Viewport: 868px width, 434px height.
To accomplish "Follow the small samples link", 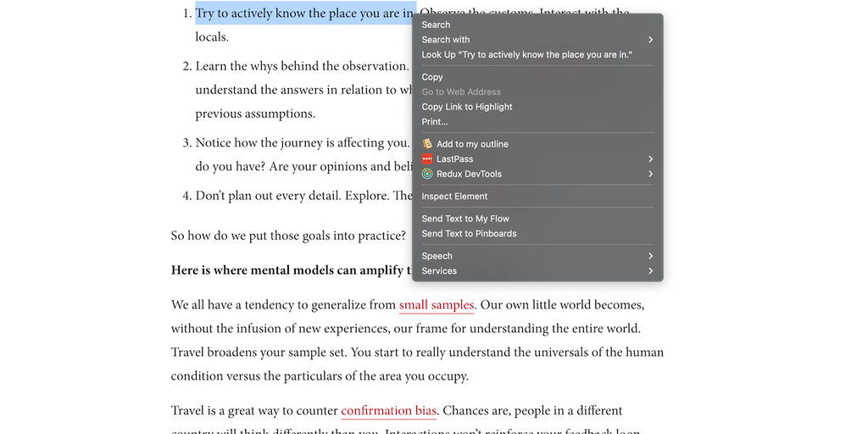I will pos(437,305).
